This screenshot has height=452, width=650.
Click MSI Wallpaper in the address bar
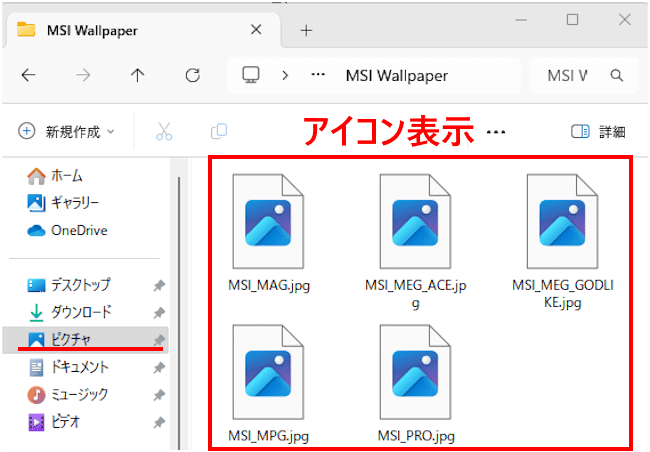coord(397,75)
